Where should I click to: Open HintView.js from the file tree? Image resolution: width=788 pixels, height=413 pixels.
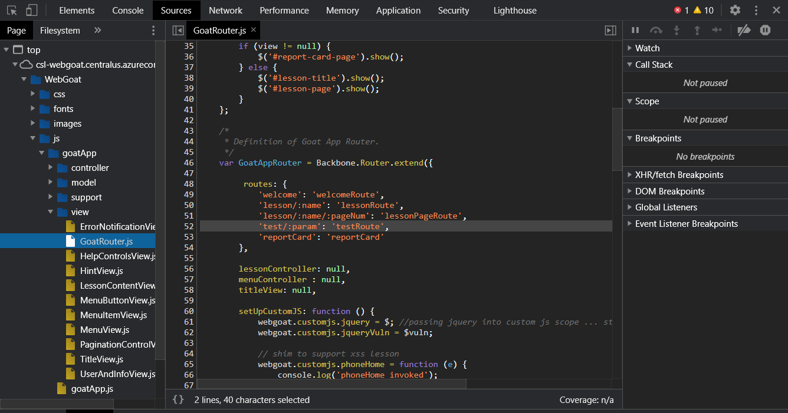click(x=101, y=271)
